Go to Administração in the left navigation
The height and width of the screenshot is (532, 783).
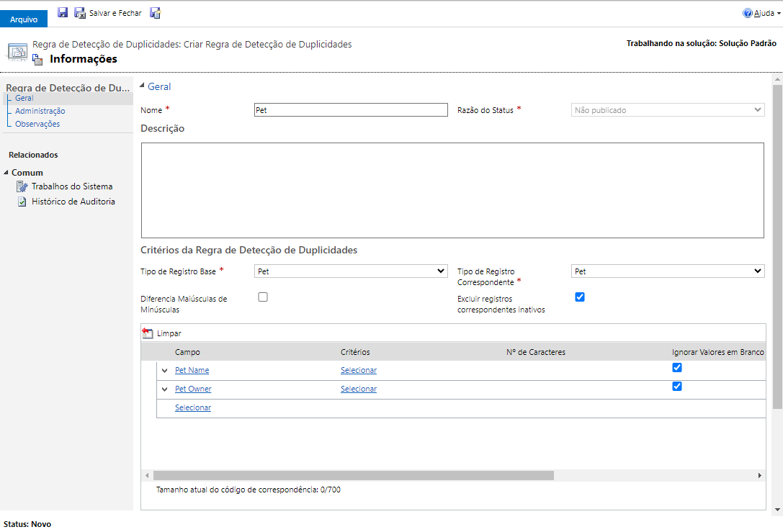point(40,111)
